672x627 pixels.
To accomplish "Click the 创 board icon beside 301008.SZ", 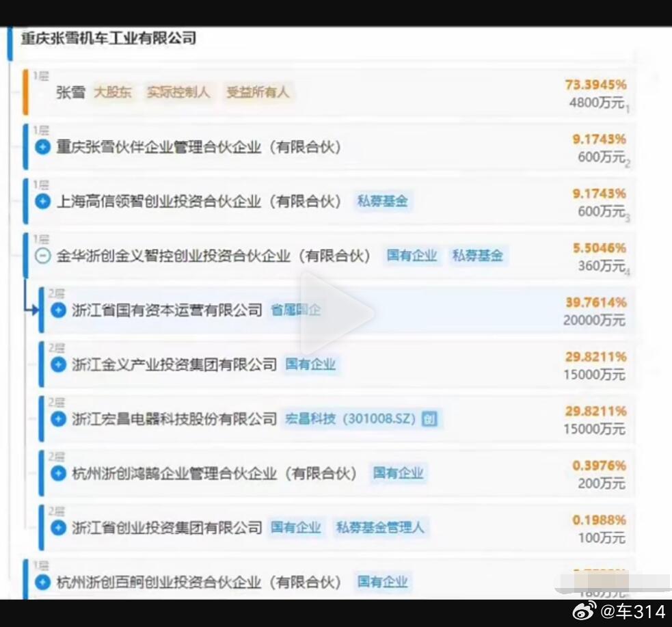I will (429, 418).
